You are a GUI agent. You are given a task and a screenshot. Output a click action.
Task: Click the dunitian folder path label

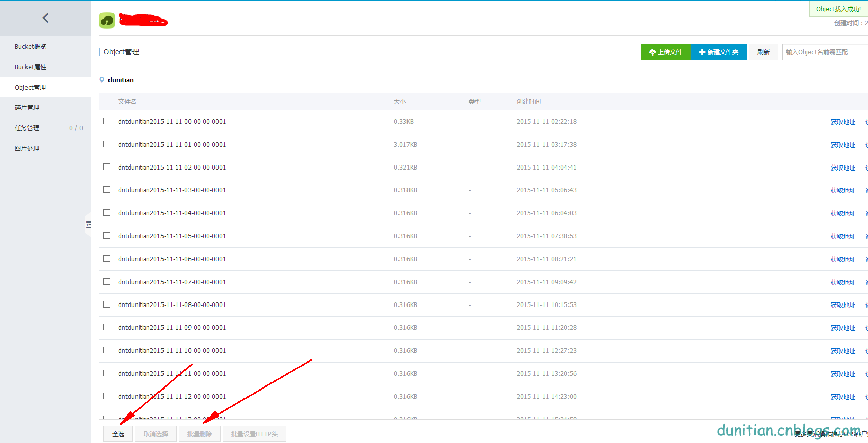click(x=121, y=80)
